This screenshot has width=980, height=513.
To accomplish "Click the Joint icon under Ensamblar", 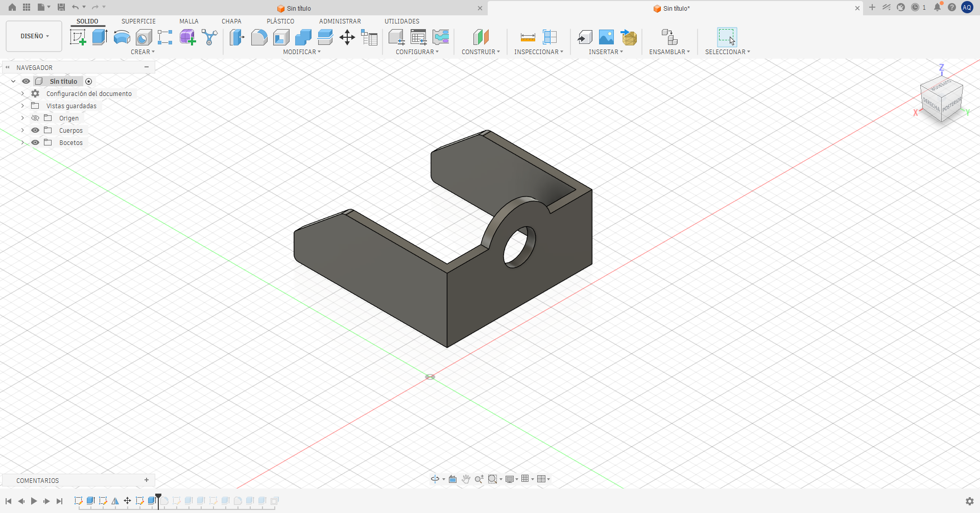I will click(669, 37).
